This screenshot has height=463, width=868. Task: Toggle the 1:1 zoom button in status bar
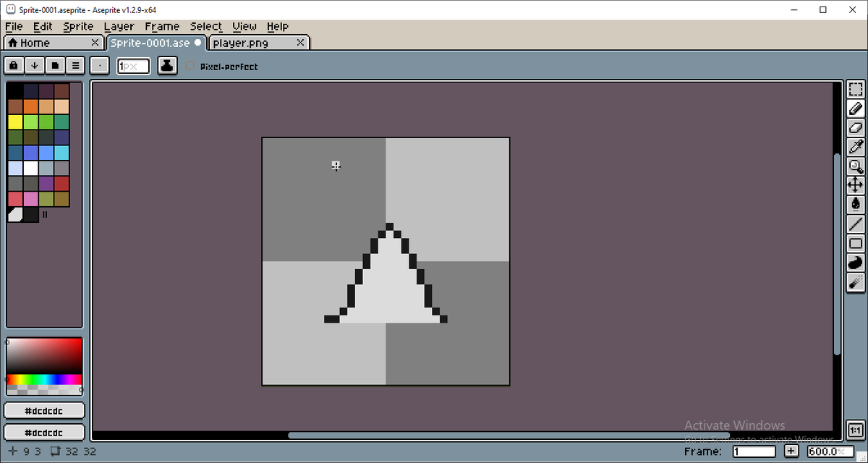[856, 429]
